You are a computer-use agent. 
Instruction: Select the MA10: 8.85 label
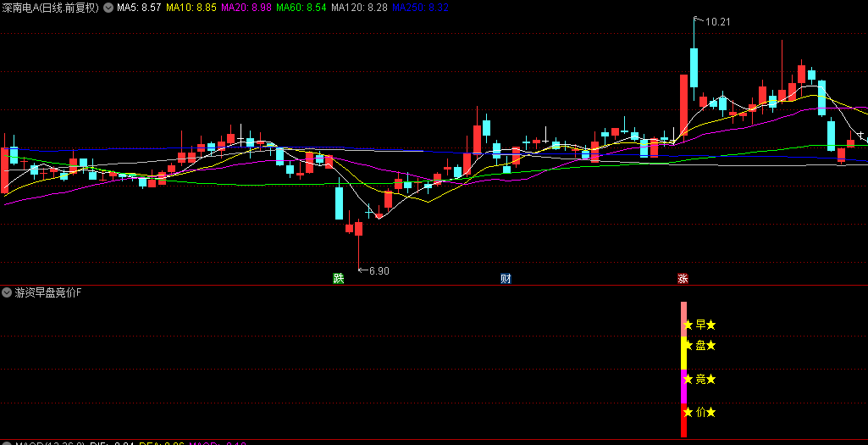191,8
